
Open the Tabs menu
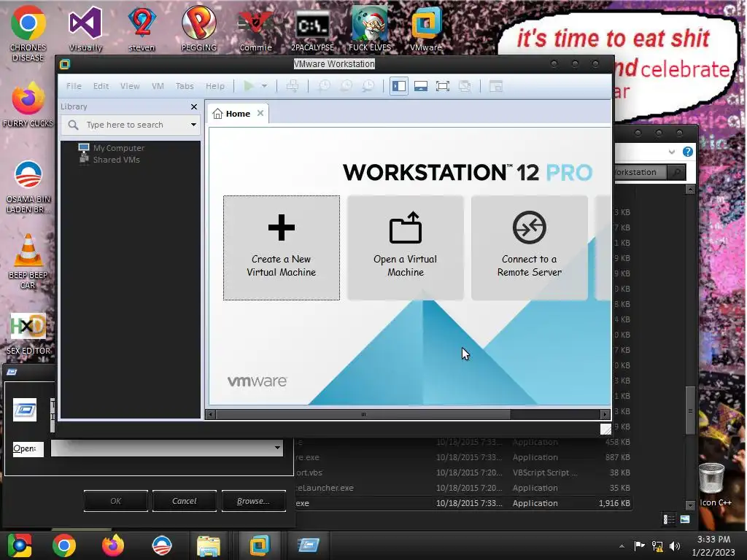[185, 86]
